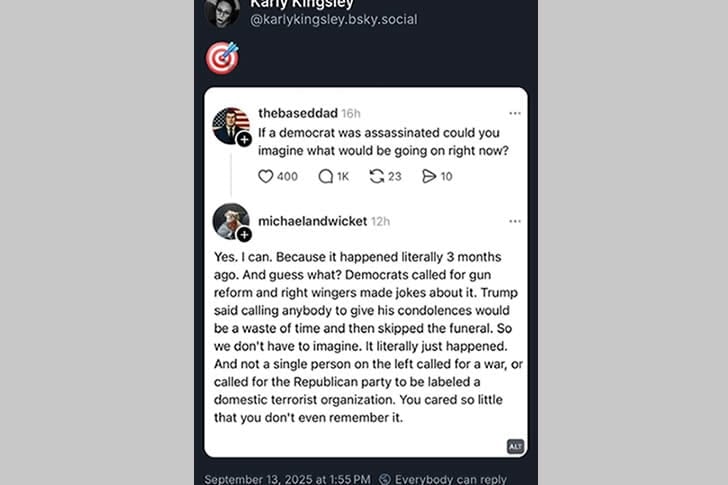The image size is (728, 485).
Task: Open thebaseddad's profile picture
Action: pyautogui.click(x=230, y=125)
